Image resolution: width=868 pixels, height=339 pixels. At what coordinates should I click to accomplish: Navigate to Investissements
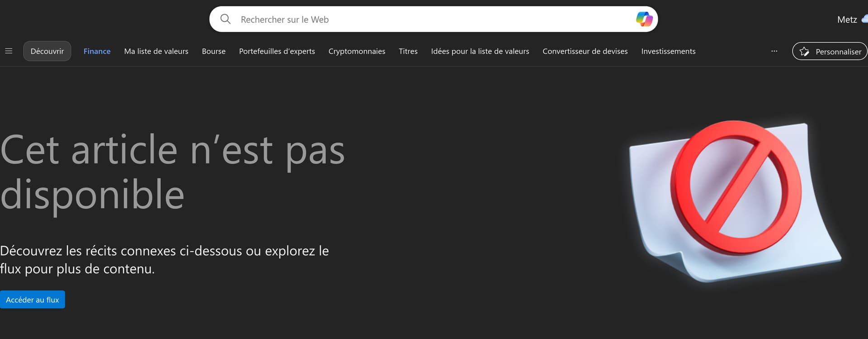click(668, 51)
